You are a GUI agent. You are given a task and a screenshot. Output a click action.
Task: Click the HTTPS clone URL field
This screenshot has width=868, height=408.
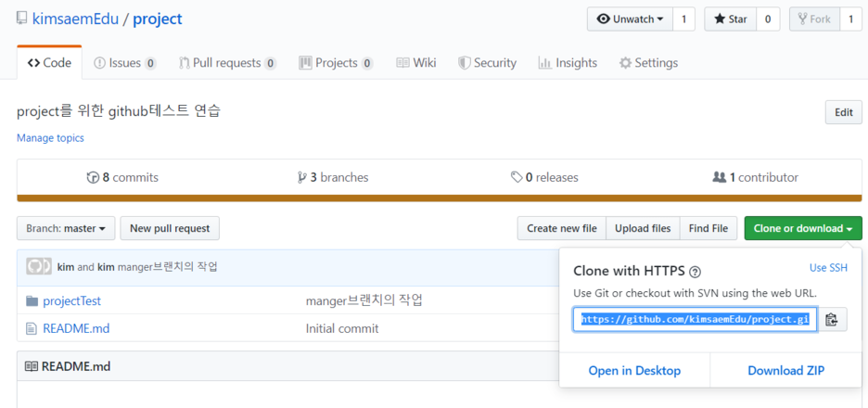click(695, 319)
